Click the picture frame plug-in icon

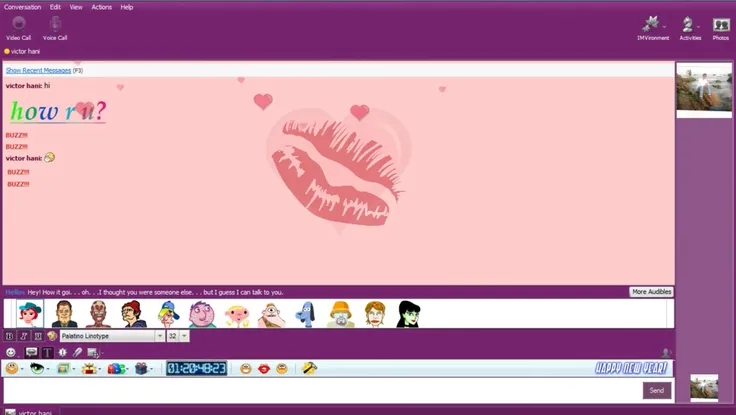[63, 369]
